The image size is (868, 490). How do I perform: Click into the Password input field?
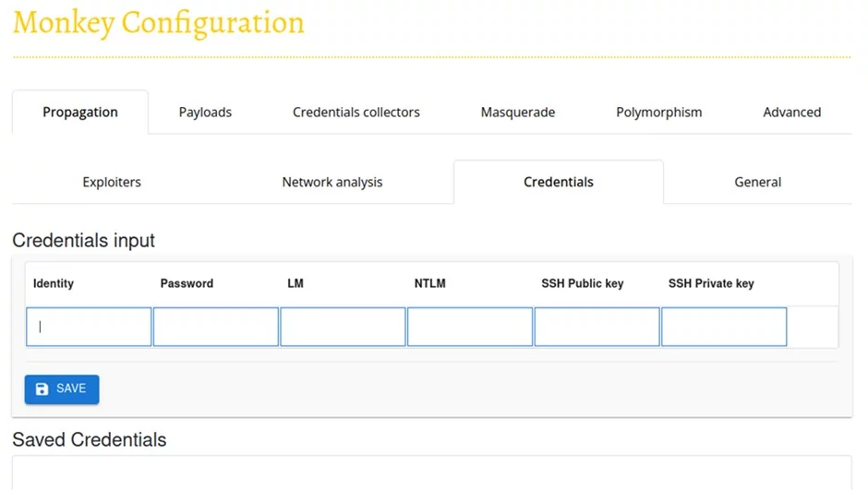click(x=216, y=328)
